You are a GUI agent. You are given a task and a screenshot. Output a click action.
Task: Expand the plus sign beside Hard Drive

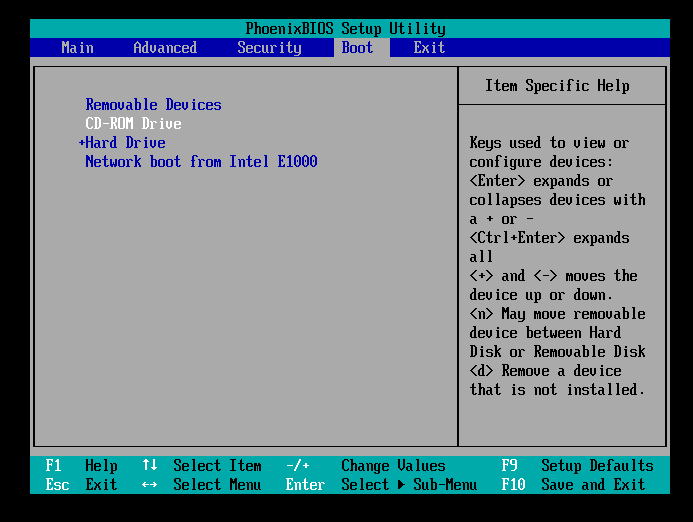pos(81,143)
